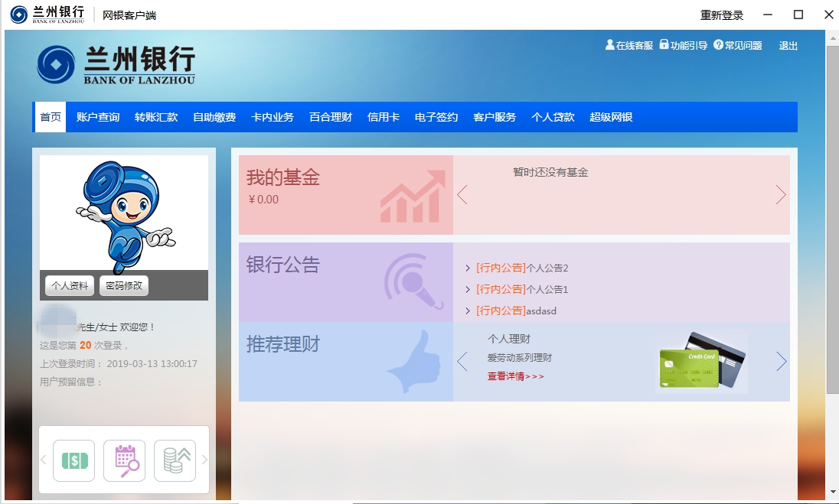Maximize the 网银客户端 window
839x504 pixels.
(798, 15)
